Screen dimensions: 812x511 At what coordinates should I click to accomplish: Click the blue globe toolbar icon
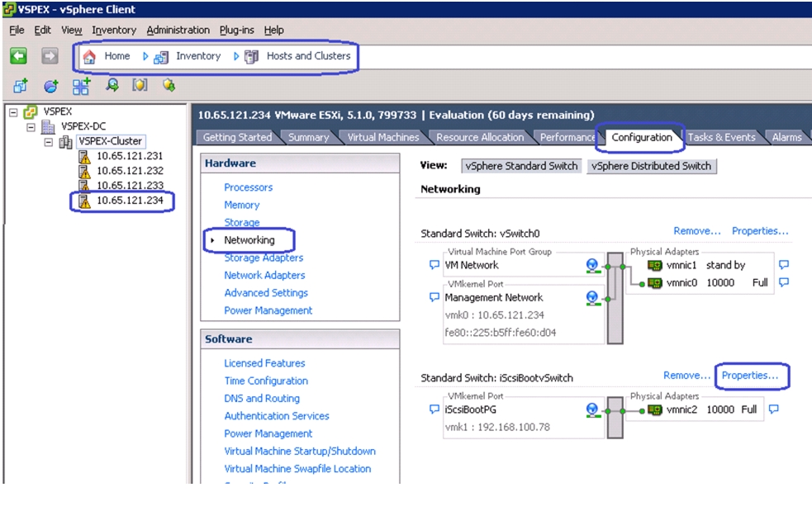pos(50,86)
